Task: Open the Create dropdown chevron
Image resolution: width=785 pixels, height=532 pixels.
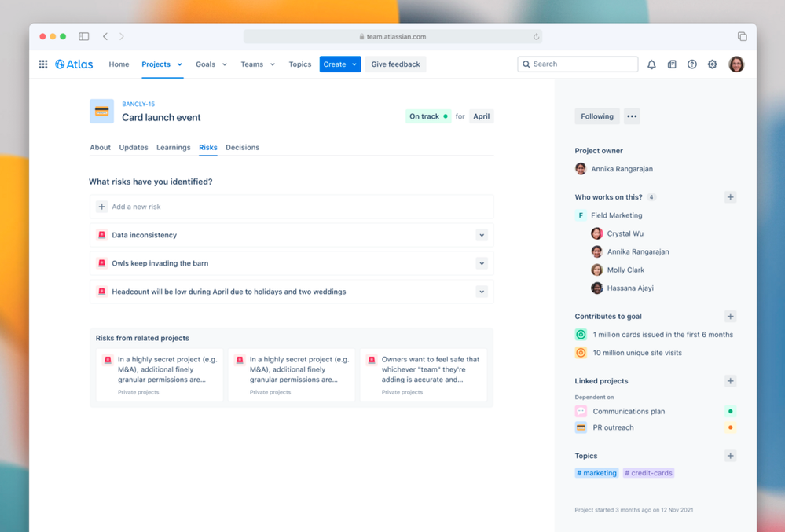Action: coord(354,64)
